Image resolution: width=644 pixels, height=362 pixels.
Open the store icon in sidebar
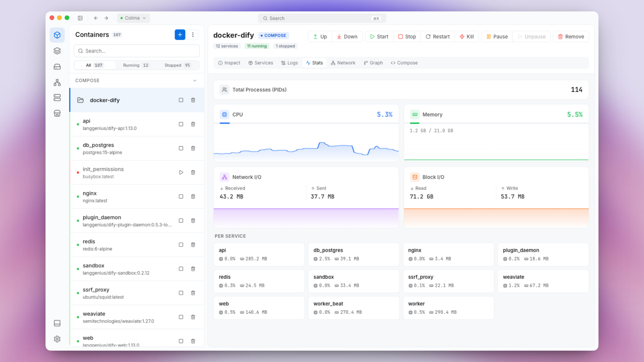(57, 113)
